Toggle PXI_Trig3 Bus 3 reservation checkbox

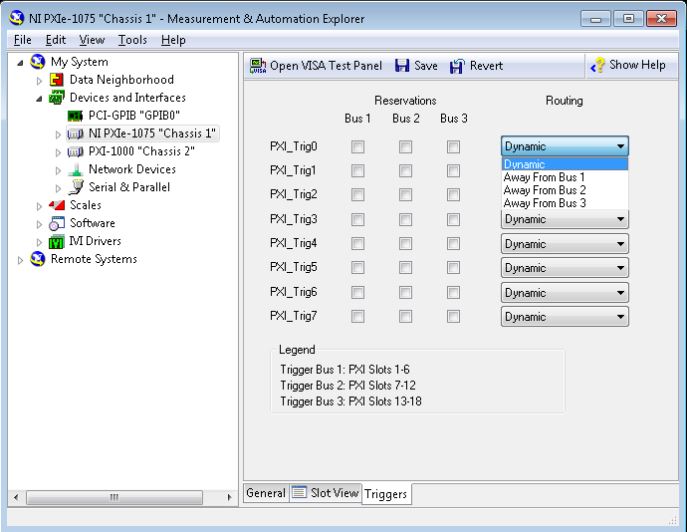(x=453, y=219)
